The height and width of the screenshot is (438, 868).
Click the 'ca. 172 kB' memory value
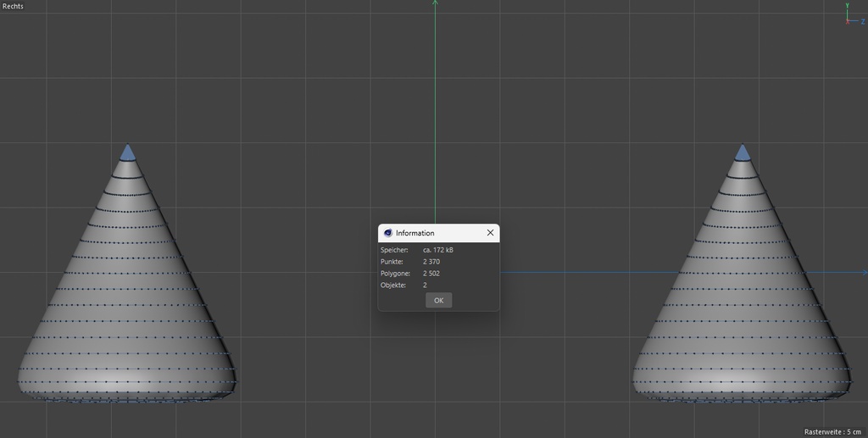point(438,250)
